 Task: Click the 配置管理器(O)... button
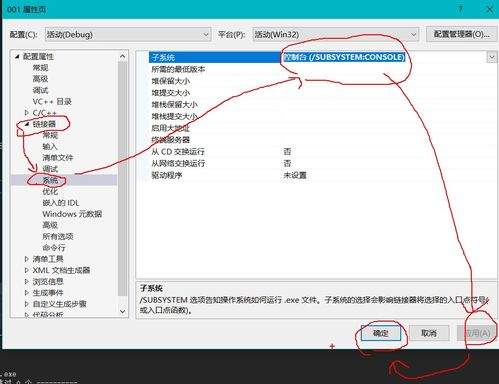pos(461,34)
